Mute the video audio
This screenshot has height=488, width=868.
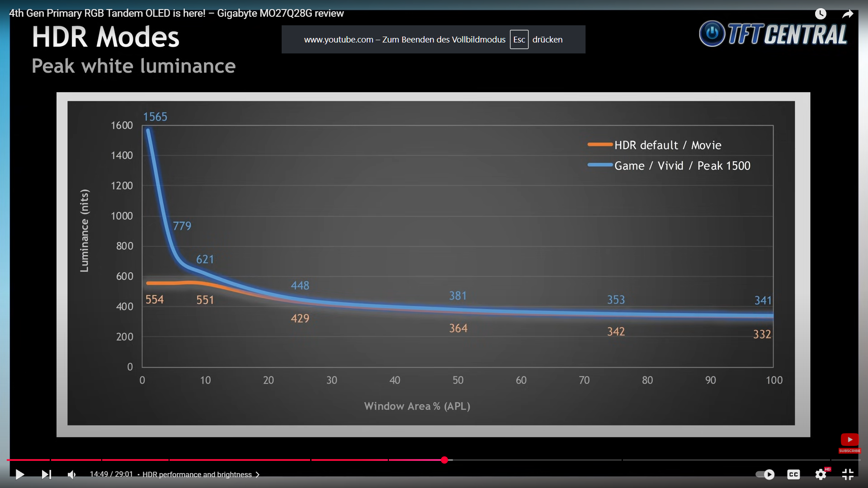point(71,474)
